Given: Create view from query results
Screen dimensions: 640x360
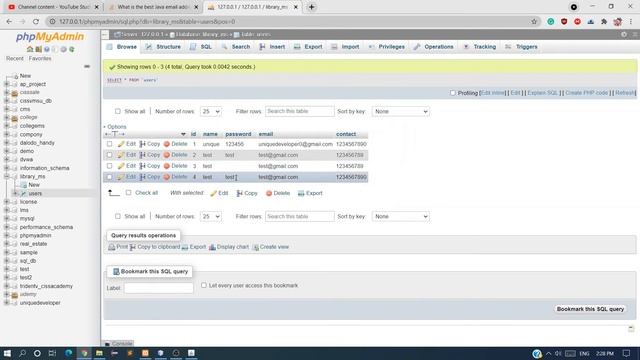Looking at the screenshot, I should (271, 247).
